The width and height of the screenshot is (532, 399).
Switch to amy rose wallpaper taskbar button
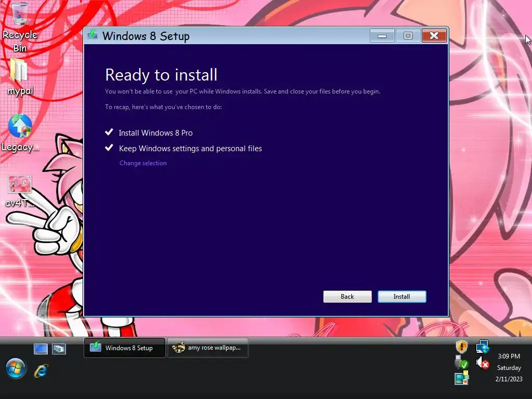coord(208,348)
